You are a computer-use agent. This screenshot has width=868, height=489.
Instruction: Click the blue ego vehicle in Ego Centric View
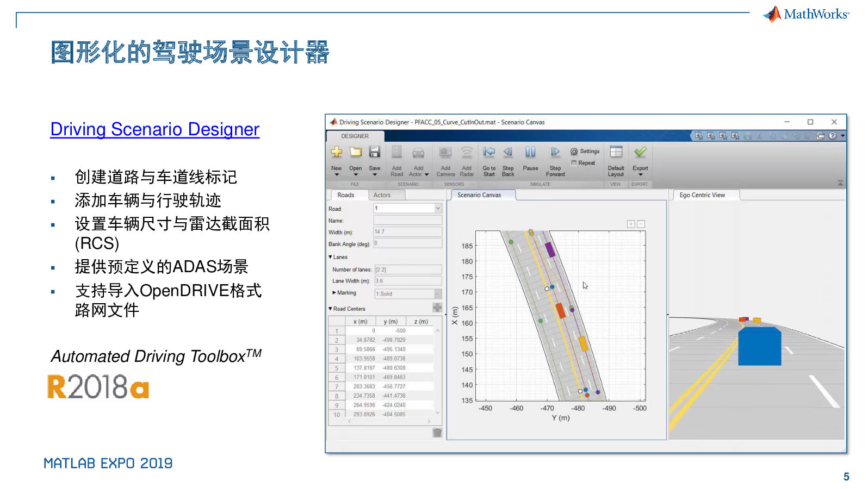tap(759, 346)
